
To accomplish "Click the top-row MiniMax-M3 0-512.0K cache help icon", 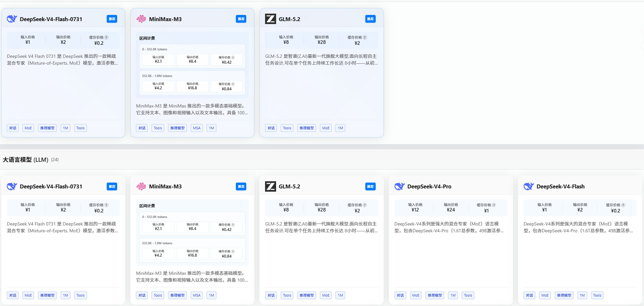I will (233, 57).
